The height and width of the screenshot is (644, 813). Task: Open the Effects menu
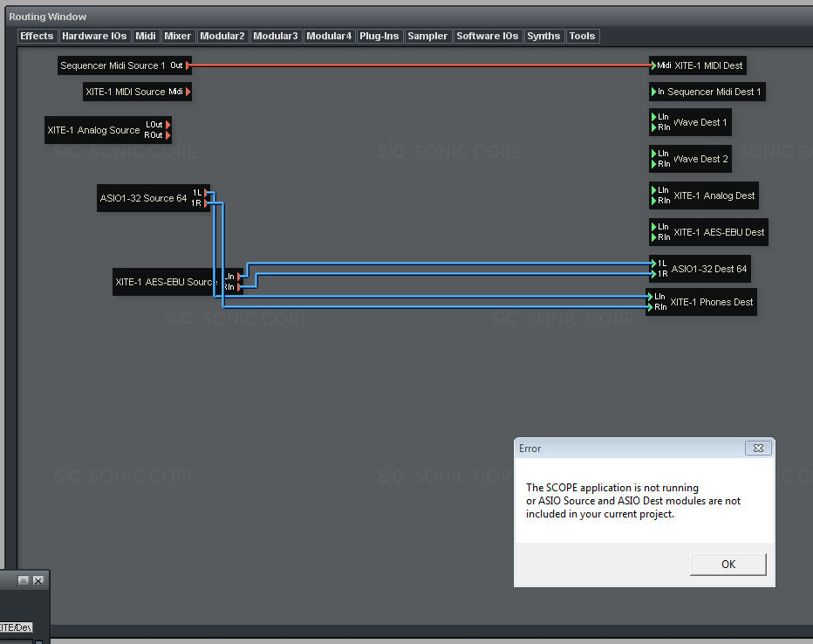click(x=37, y=37)
